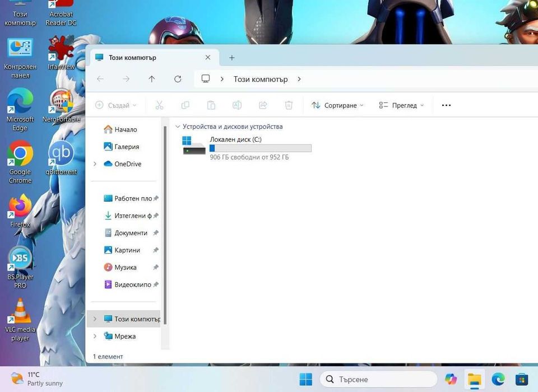
Task: Click the navigation pane vertical scrollbar
Action: 165,225
